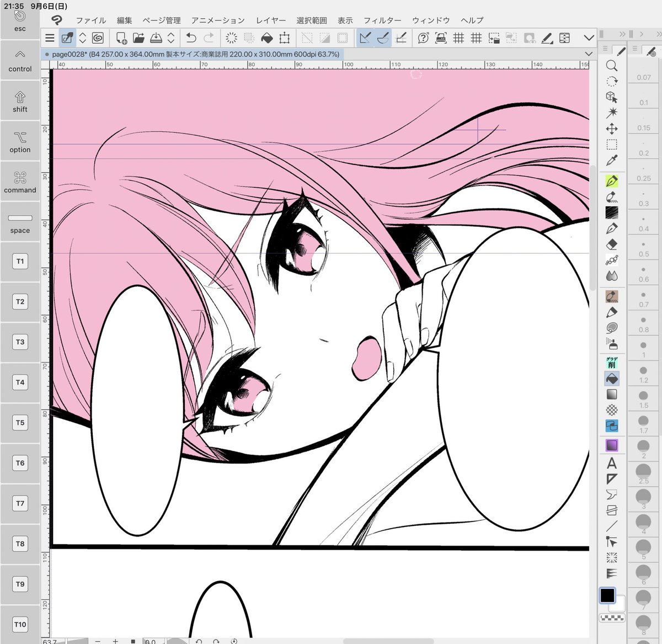Viewport: 662px width, 644px height.
Task: Select the Balloon tool
Action: [x=612, y=494]
